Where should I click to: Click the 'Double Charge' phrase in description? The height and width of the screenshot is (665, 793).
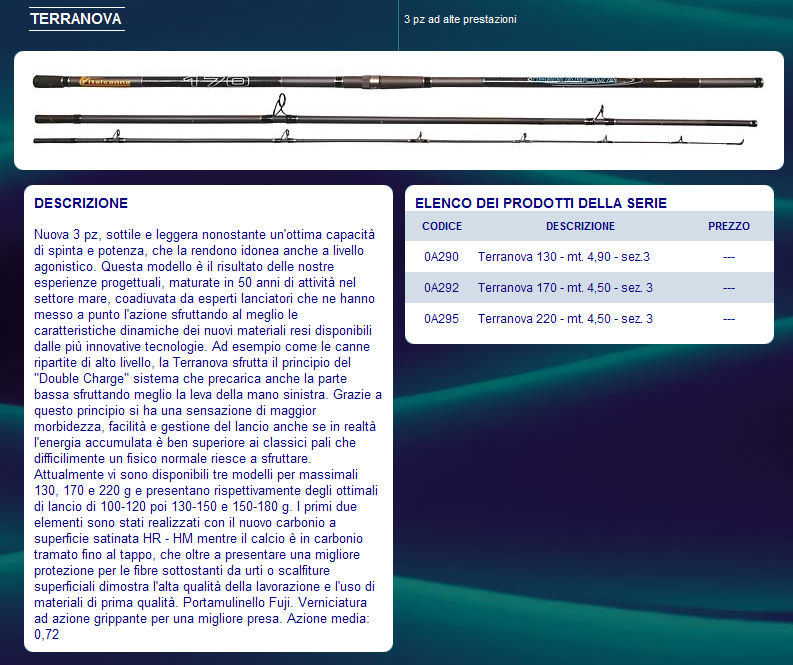pos(81,379)
